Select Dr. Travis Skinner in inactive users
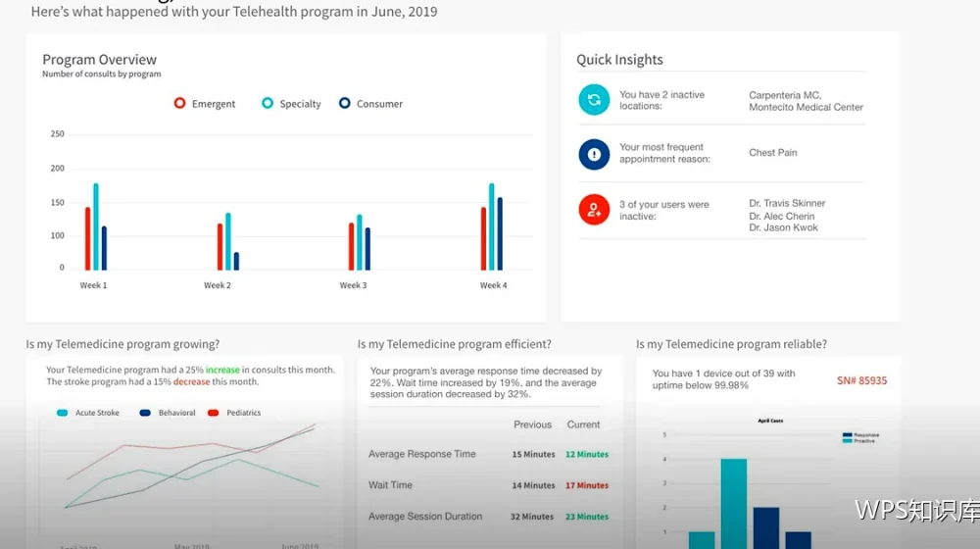980x549 pixels. coord(787,203)
